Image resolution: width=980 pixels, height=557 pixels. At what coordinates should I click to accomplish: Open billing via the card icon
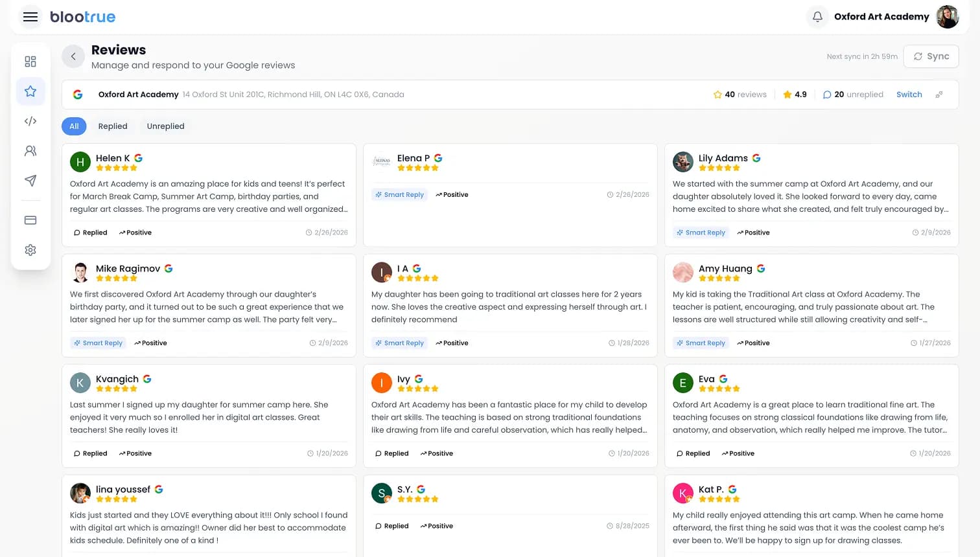[x=30, y=220]
